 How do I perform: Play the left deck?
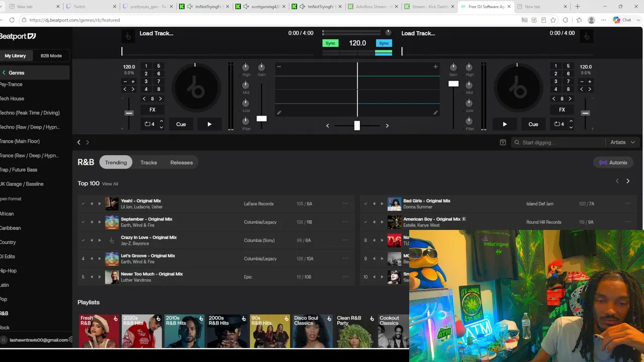(x=209, y=124)
